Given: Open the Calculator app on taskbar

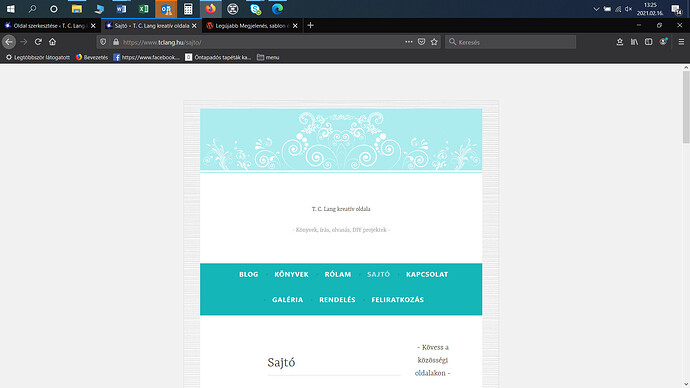Looking at the screenshot, I should pyautogui.click(x=188, y=9).
